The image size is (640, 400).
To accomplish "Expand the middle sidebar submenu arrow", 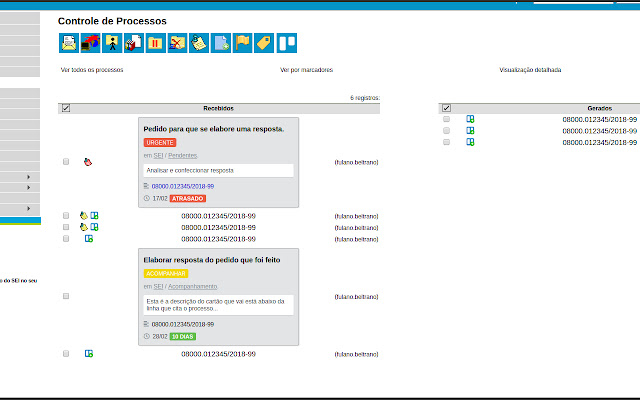I will pos(28,187).
